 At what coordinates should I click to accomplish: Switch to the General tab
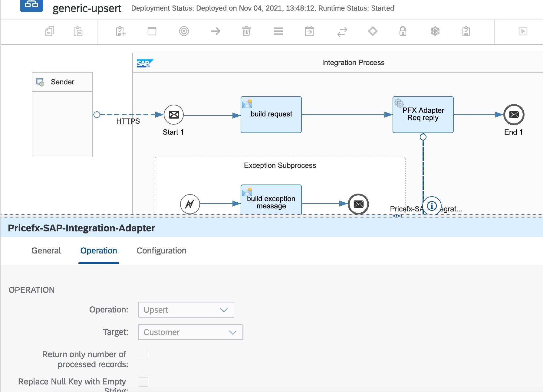click(x=46, y=250)
